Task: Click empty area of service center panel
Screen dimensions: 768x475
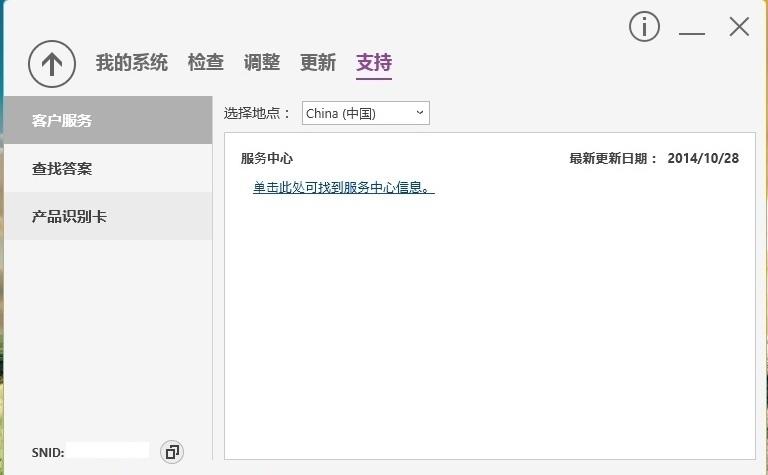Action: point(490,330)
